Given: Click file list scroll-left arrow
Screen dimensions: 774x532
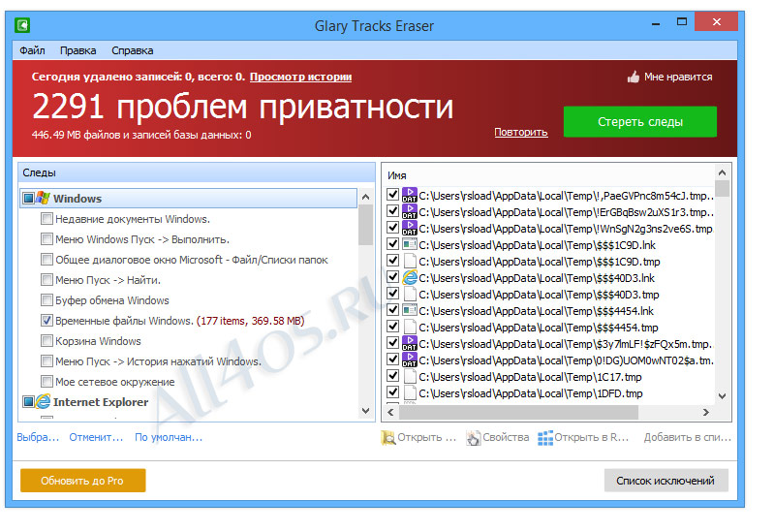Looking at the screenshot, I should [x=391, y=412].
